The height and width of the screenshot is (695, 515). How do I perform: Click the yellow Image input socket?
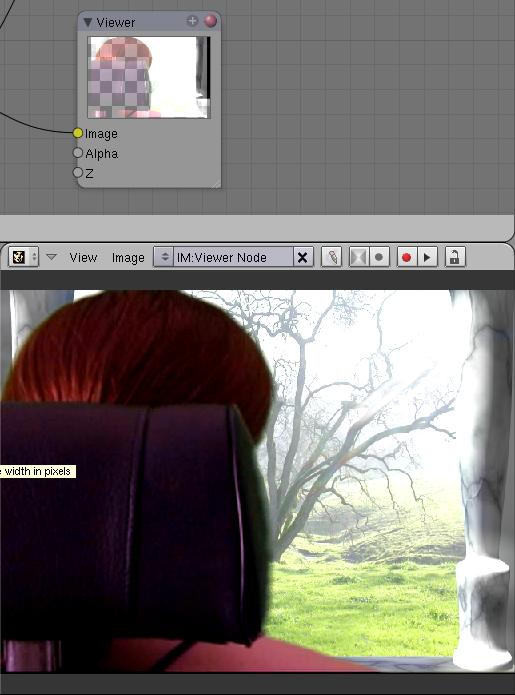(x=78, y=133)
